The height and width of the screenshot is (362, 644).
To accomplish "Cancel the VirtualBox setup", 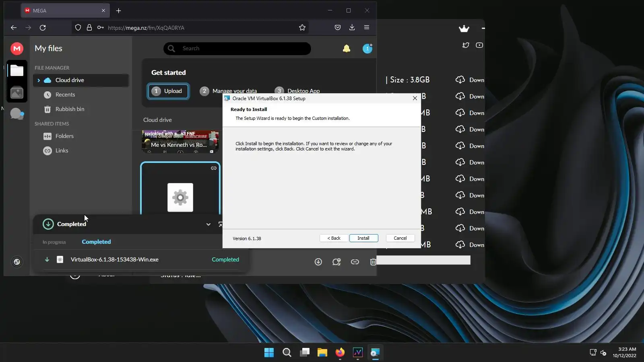I will (x=400, y=238).
